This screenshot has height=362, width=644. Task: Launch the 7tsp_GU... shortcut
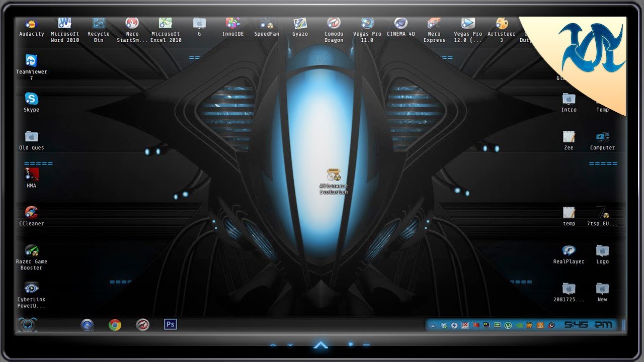(x=602, y=216)
